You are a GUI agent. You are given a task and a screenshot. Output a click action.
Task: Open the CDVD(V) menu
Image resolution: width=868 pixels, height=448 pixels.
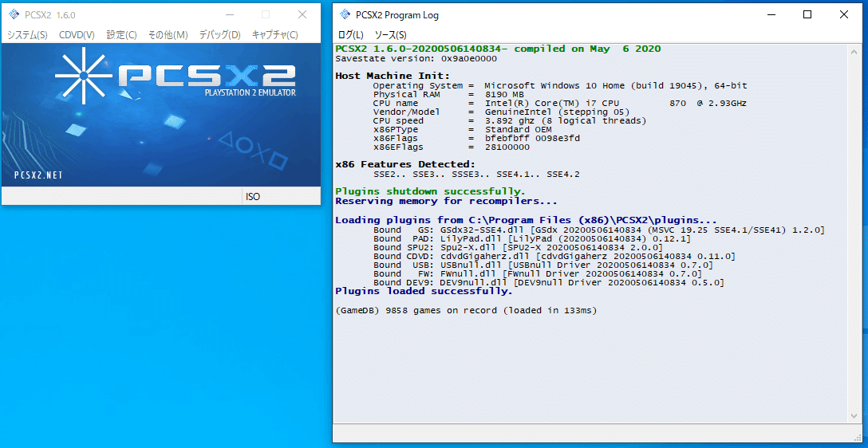point(77,35)
